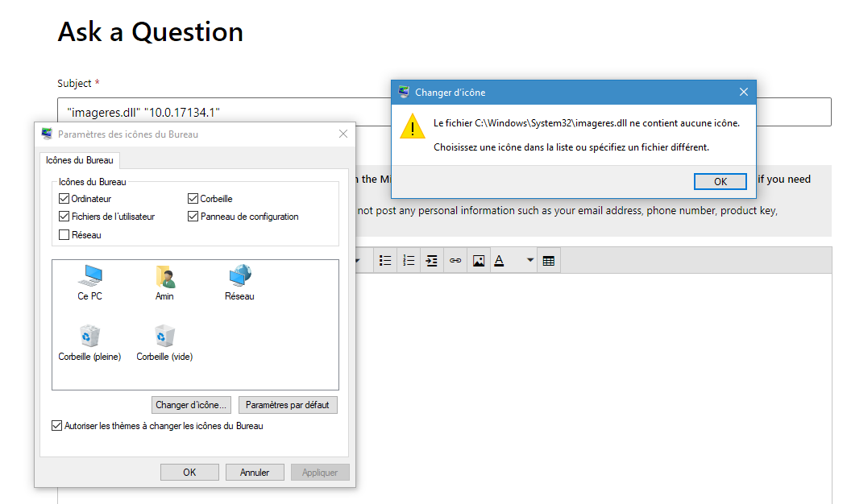
Task: Insert a bulleted list in editor
Action: point(385,261)
